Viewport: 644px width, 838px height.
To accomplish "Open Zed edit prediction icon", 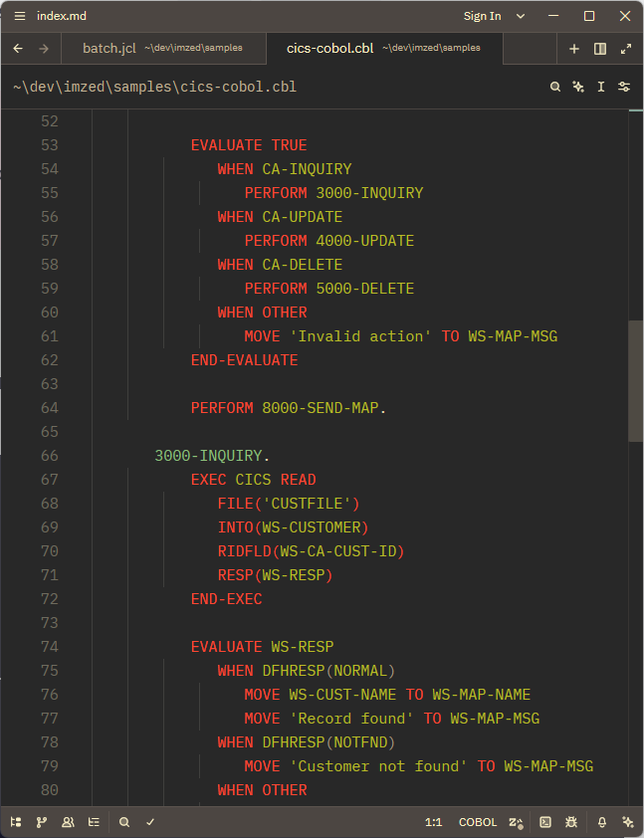I will [516, 822].
